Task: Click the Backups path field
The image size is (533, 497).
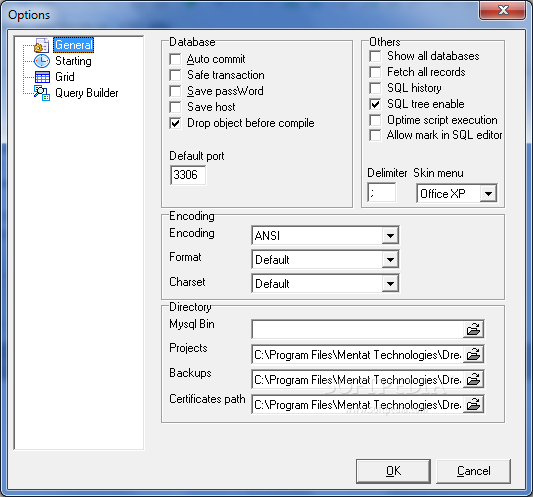Action: (357, 379)
